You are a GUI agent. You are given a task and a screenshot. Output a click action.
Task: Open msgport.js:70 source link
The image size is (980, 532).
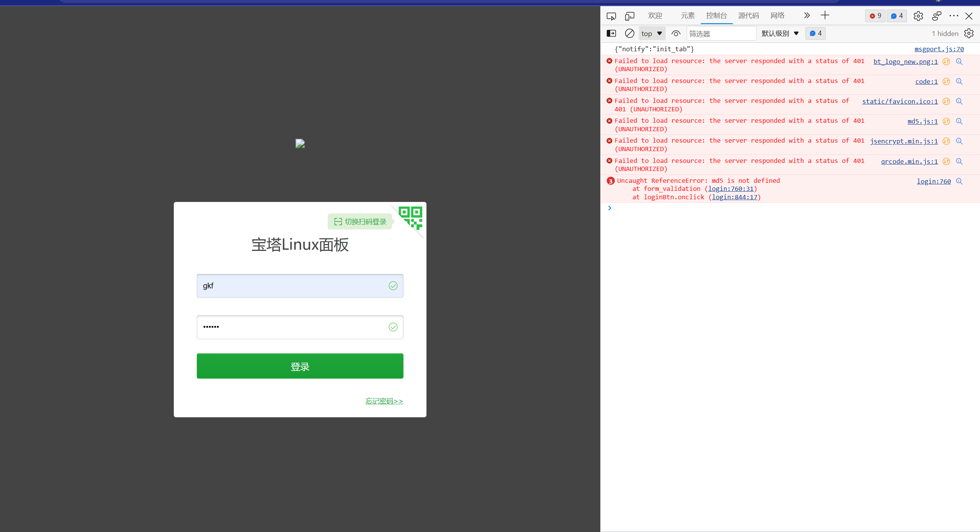[939, 49]
